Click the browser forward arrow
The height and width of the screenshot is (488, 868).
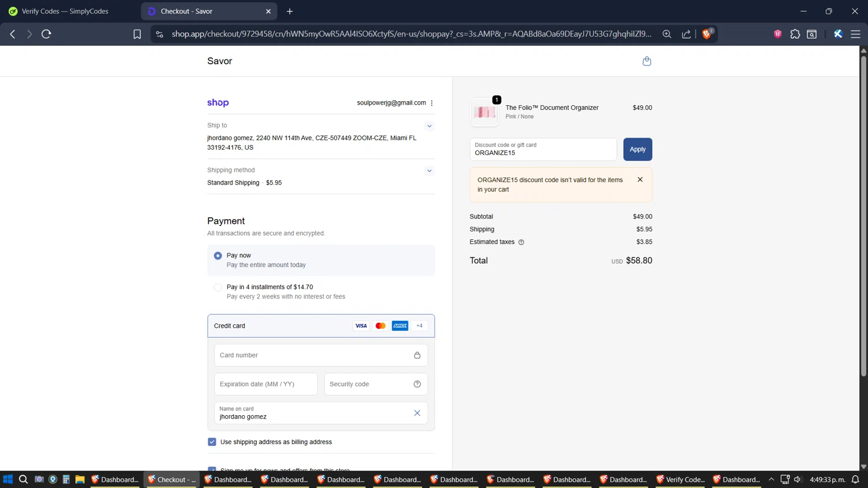(29, 34)
